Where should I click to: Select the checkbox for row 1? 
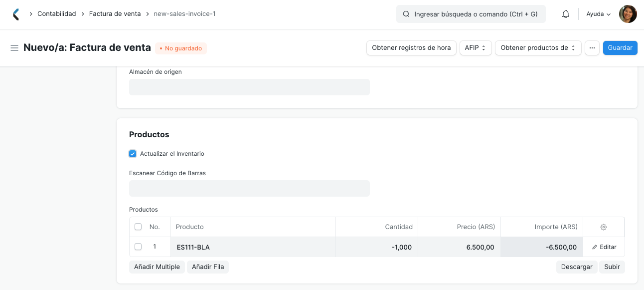(x=138, y=247)
